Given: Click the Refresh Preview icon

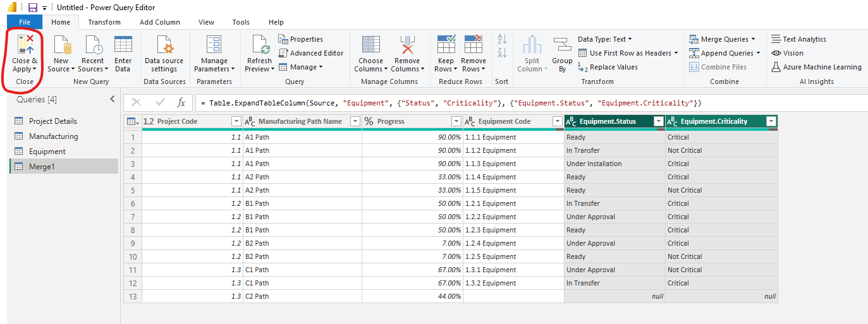Looking at the screenshot, I should point(260,45).
